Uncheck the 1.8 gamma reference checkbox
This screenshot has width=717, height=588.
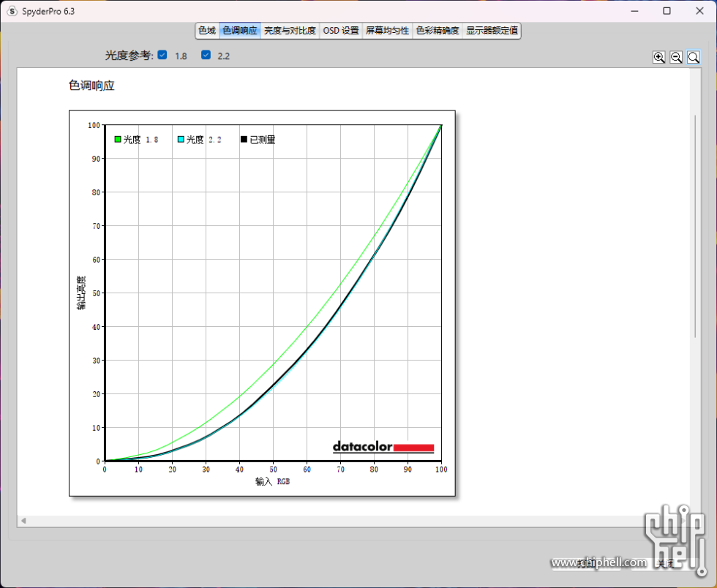tap(162, 55)
